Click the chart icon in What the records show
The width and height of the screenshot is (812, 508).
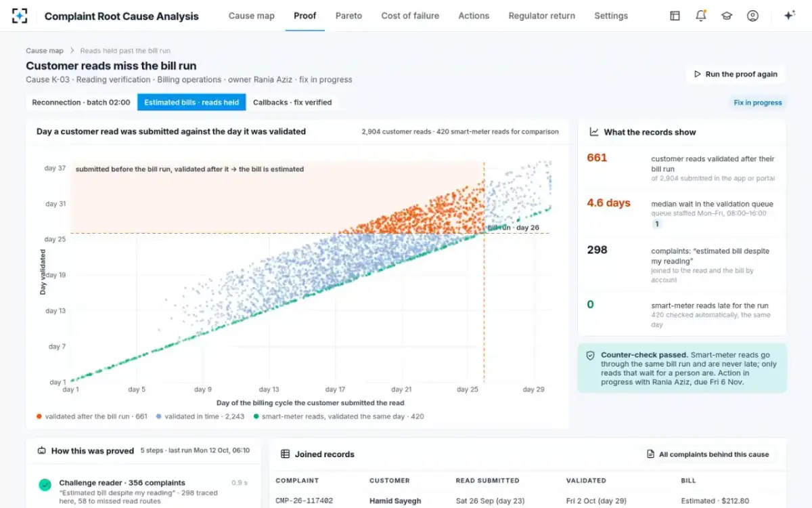pyautogui.click(x=594, y=132)
